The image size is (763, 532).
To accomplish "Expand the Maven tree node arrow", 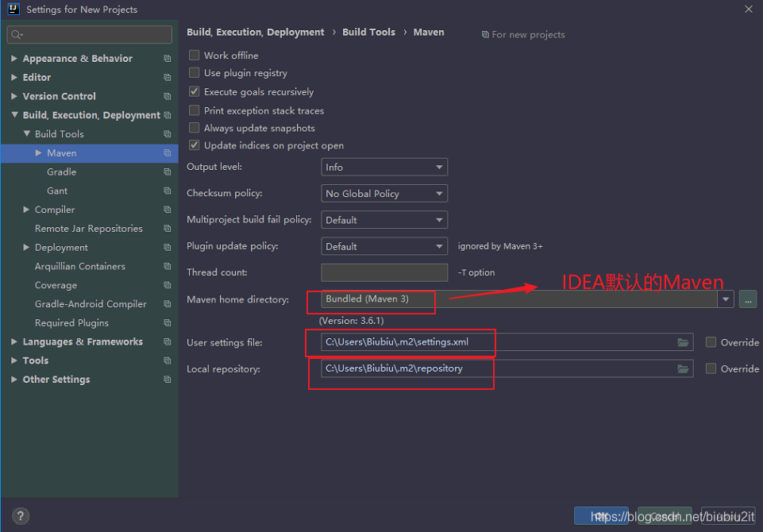I will tap(38, 152).
